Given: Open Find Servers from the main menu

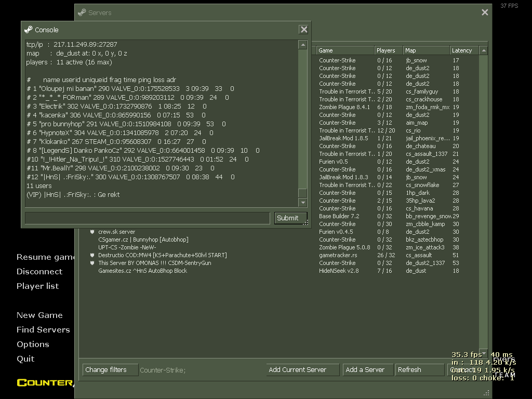Looking at the screenshot, I should pyautogui.click(x=43, y=329).
